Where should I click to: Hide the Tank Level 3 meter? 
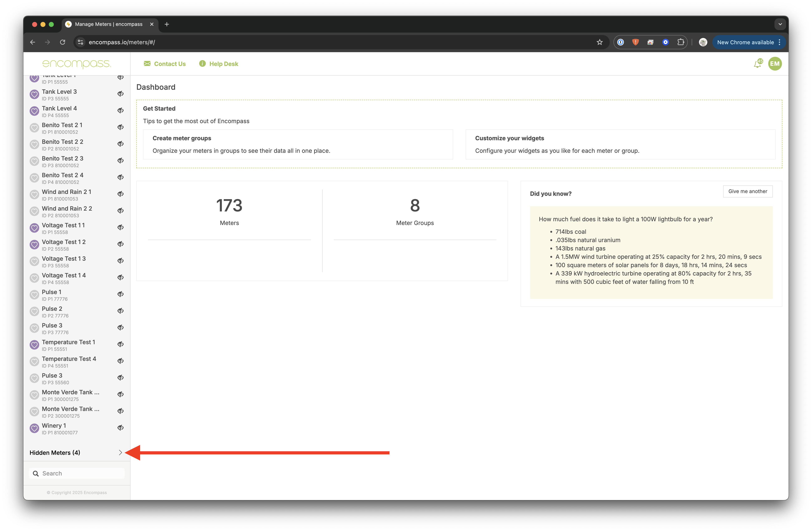pyautogui.click(x=121, y=94)
